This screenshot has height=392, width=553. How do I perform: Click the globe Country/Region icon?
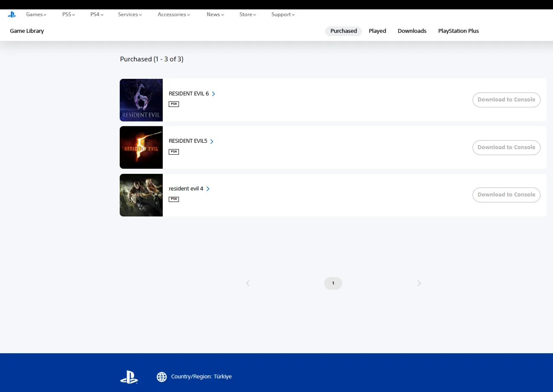pyautogui.click(x=161, y=377)
